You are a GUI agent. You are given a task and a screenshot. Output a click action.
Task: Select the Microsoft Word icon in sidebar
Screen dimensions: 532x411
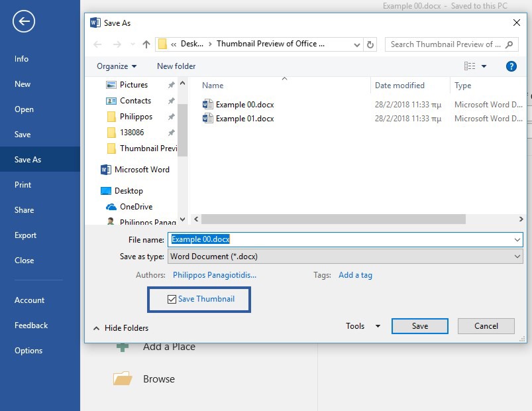[x=106, y=170]
